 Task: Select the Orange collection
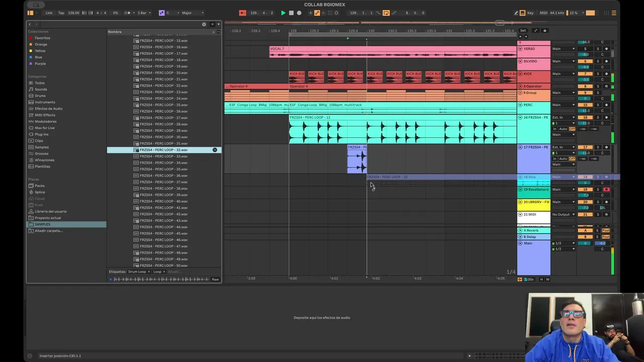pos(41,44)
